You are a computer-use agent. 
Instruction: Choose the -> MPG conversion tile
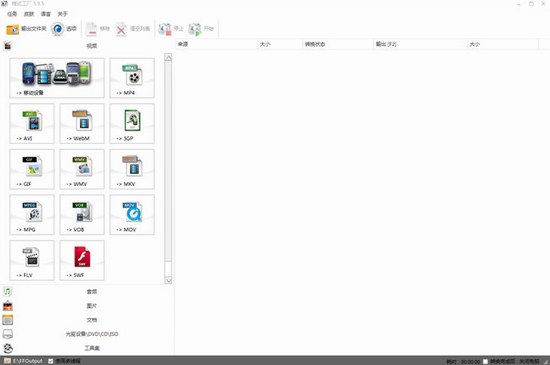(x=32, y=215)
